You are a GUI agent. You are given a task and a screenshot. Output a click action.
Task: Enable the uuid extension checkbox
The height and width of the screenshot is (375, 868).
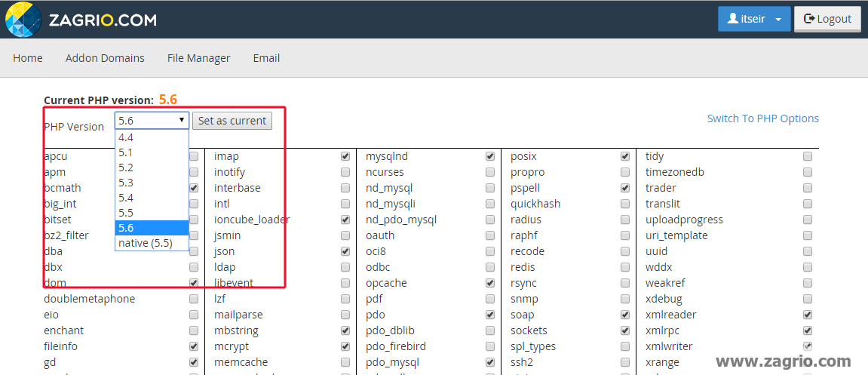pos(808,251)
